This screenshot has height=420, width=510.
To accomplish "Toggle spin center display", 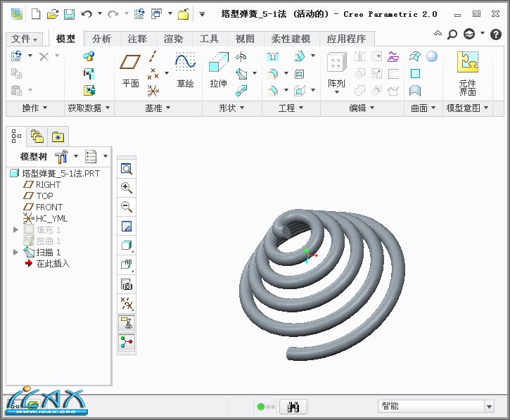I will click(x=126, y=342).
